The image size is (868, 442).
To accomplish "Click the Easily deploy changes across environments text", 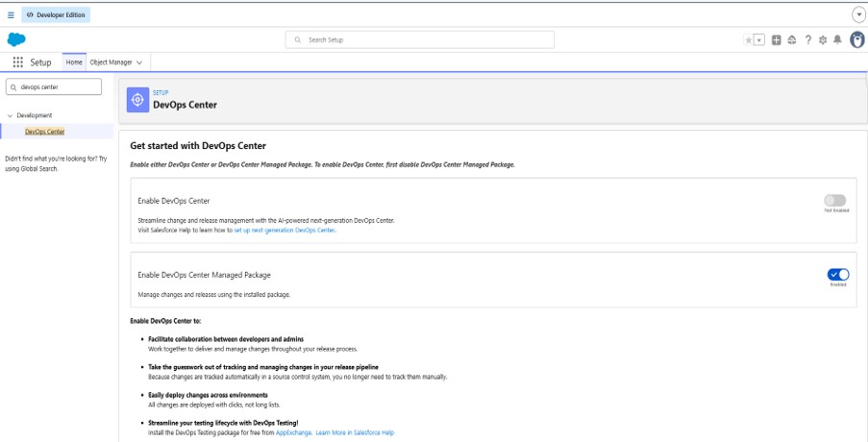I will pyautogui.click(x=209, y=395).
